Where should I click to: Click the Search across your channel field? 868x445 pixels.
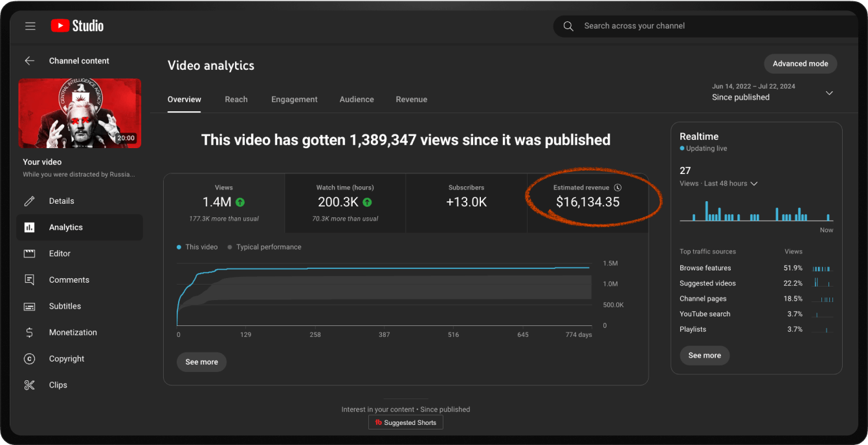point(706,26)
